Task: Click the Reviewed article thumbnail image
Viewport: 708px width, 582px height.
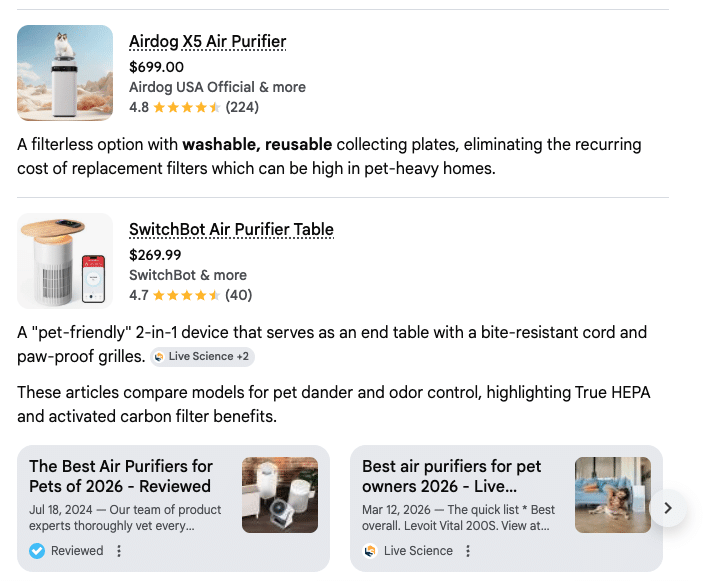Action: pyautogui.click(x=280, y=495)
